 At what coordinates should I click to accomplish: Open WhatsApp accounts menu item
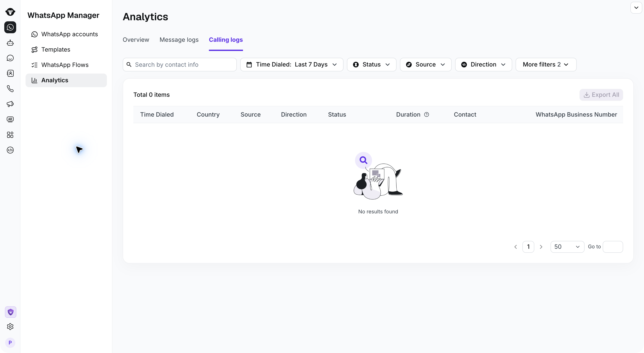[x=66, y=34]
